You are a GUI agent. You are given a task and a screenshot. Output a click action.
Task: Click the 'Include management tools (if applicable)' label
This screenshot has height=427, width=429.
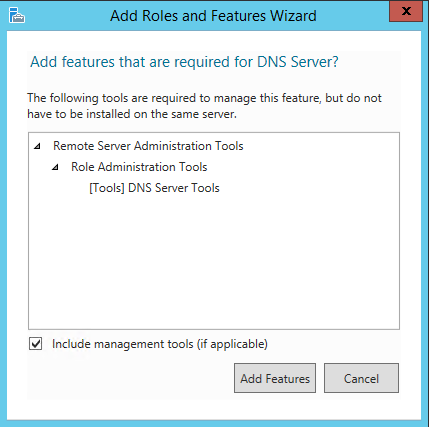click(x=160, y=344)
